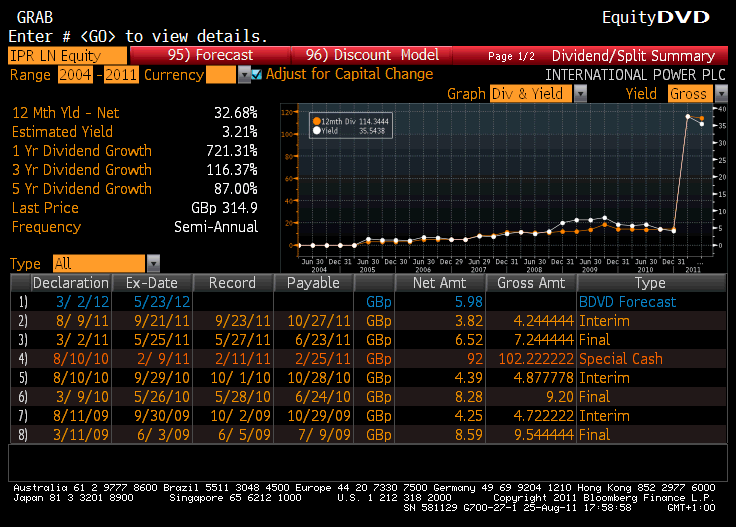Screen dimensions: 736x527
Task: Click the Div & Yield graph field
Action: (x=531, y=93)
